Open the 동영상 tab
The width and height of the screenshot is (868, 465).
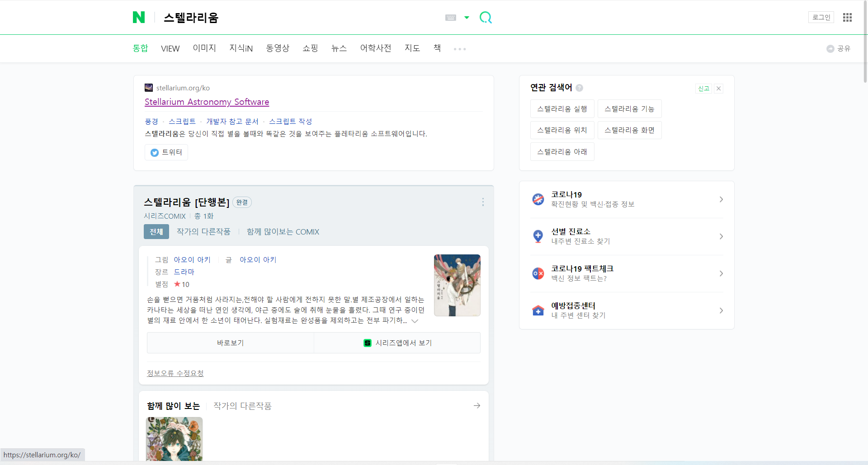(278, 48)
